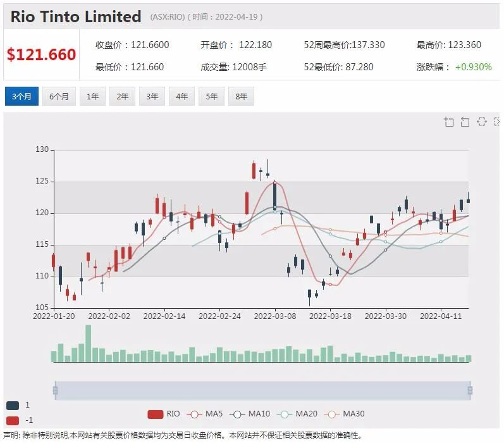Show the 3年 range chart
This screenshot has height=443, width=504.
[152, 96]
